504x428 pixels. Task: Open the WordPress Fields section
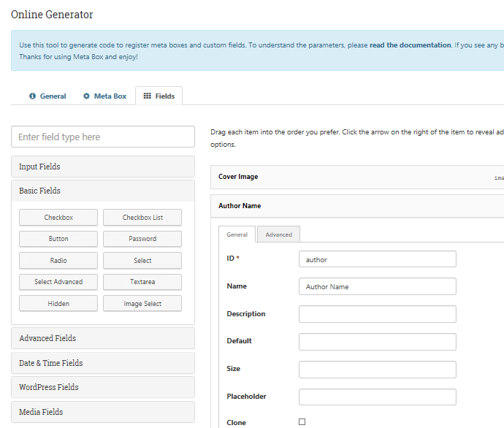[x=103, y=387]
